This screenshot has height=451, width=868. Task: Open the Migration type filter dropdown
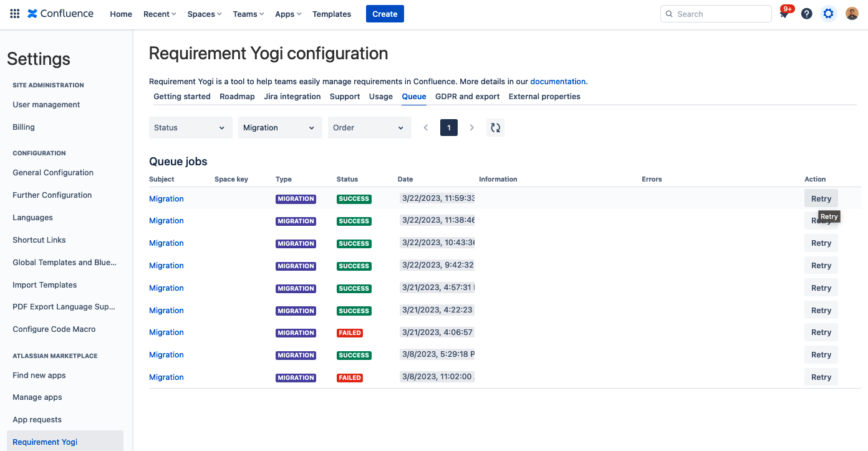(279, 128)
